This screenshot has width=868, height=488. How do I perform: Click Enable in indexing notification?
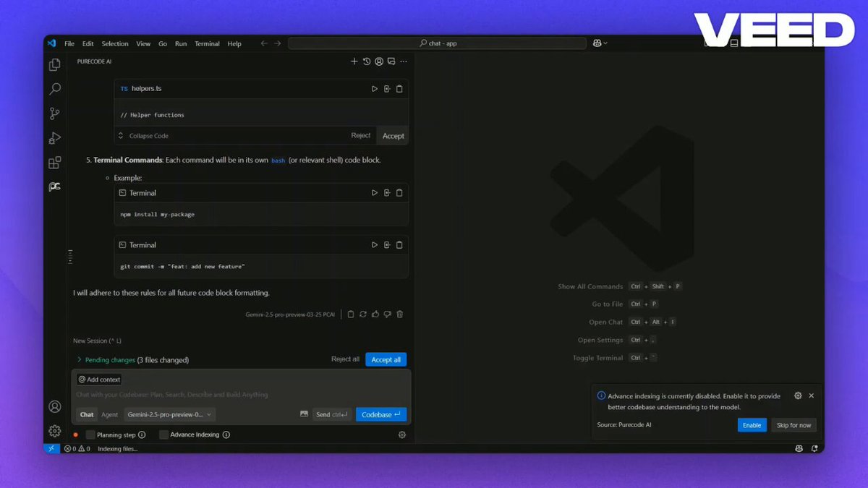[752, 425]
